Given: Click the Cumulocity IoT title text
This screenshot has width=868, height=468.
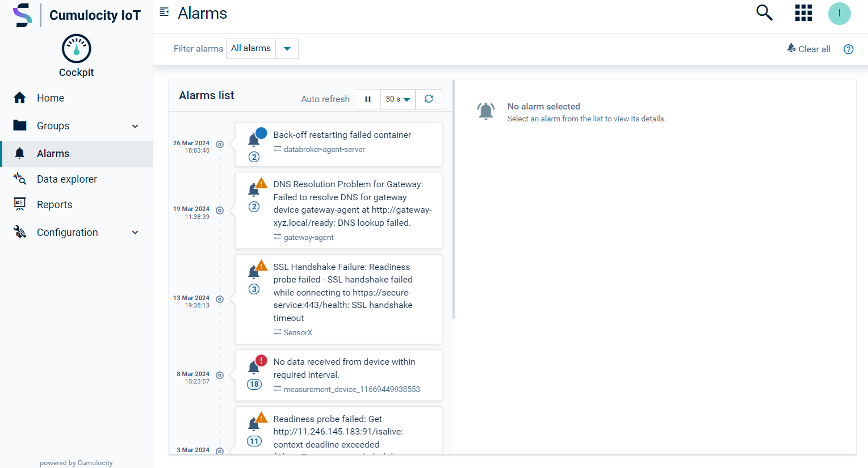Looking at the screenshot, I should [x=95, y=15].
